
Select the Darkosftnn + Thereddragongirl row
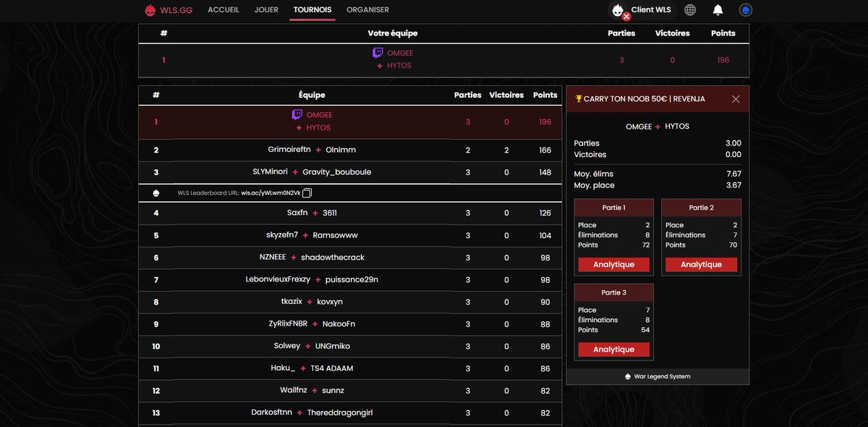point(350,413)
